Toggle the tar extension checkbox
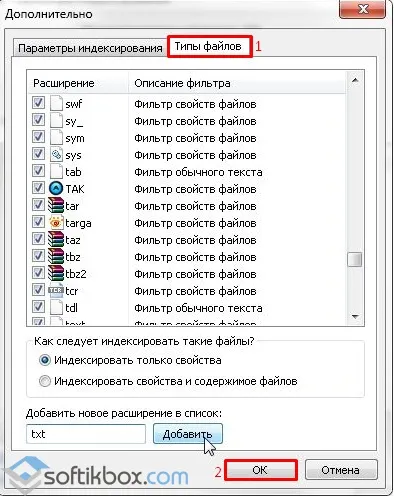The image size is (394, 496). tap(38, 205)
